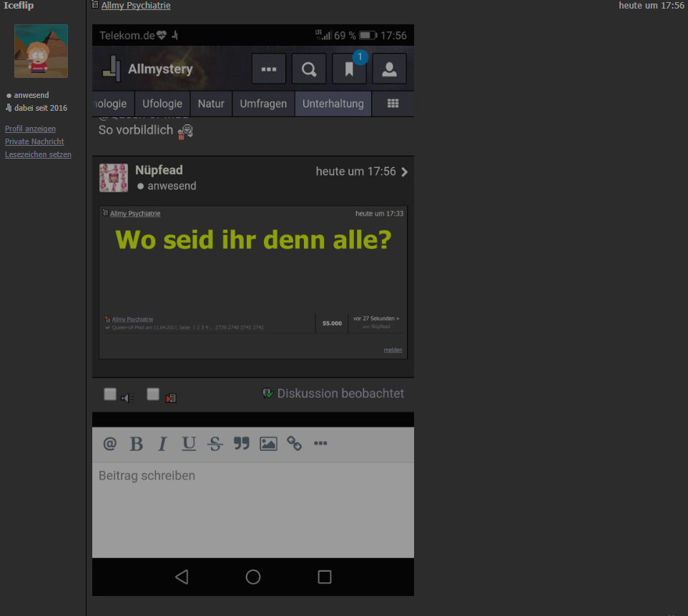Open bookmarks icon with notification badge

click(x=349, y=69)
